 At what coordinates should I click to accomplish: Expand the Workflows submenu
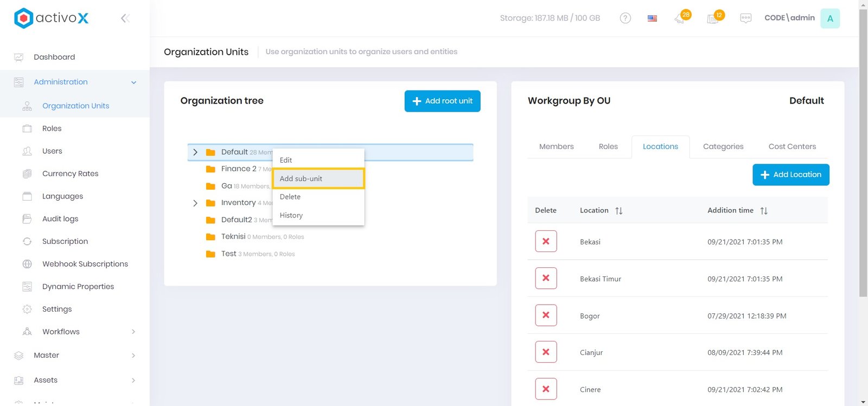tap(133, 332)
